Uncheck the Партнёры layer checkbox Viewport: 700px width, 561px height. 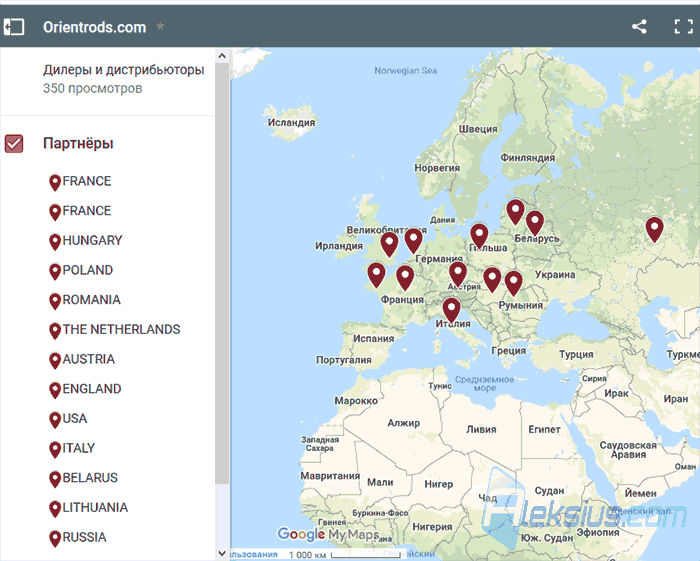point(14,144)
